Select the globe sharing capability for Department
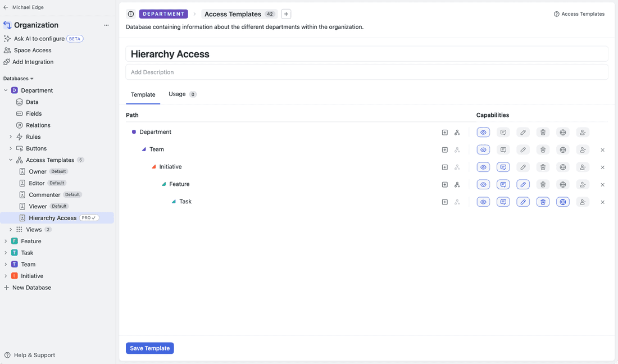Viewport: 618px width, 364px height. (562, 132)
